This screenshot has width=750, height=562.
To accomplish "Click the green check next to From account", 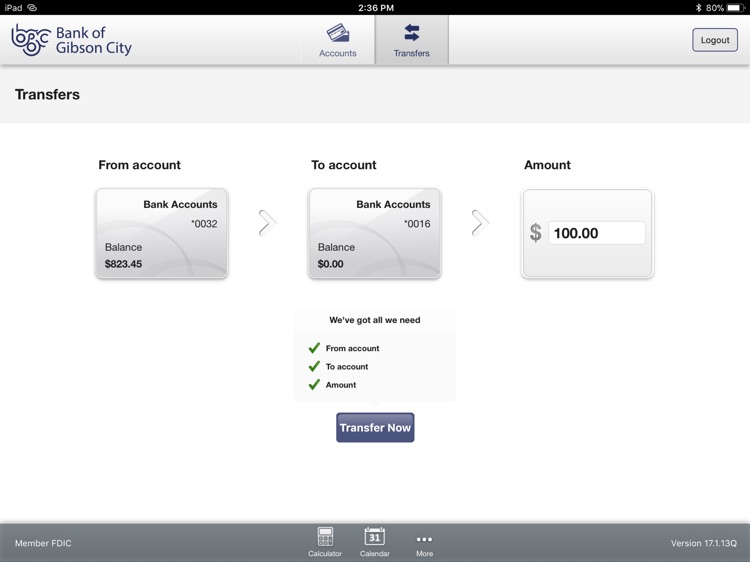I will [314, 348].
